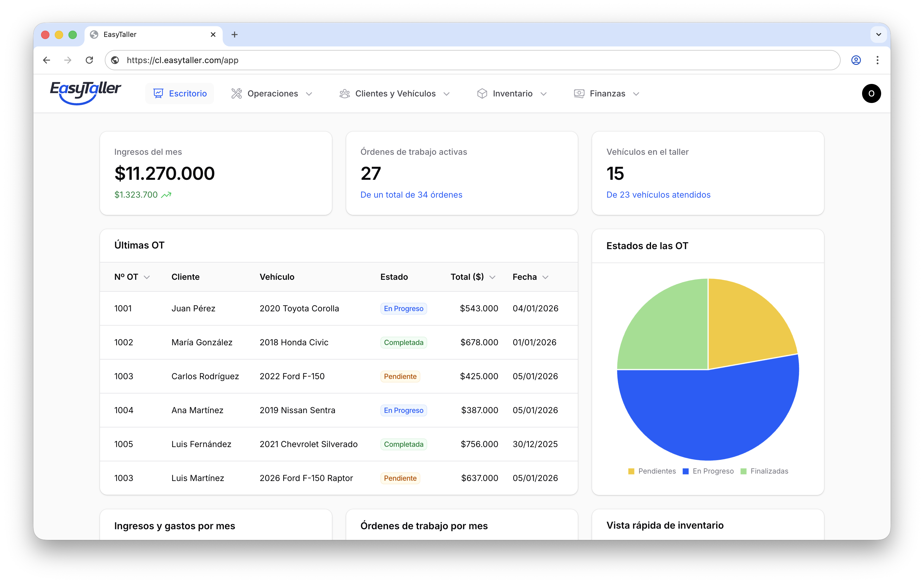Sort by Fecha column chevron

[545, 277]
